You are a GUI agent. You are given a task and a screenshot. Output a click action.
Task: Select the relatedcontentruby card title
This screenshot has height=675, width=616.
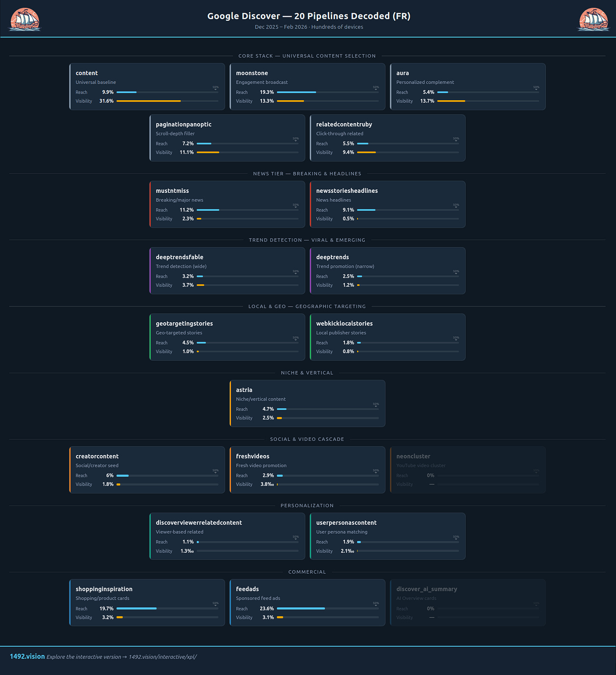[344, 124]
